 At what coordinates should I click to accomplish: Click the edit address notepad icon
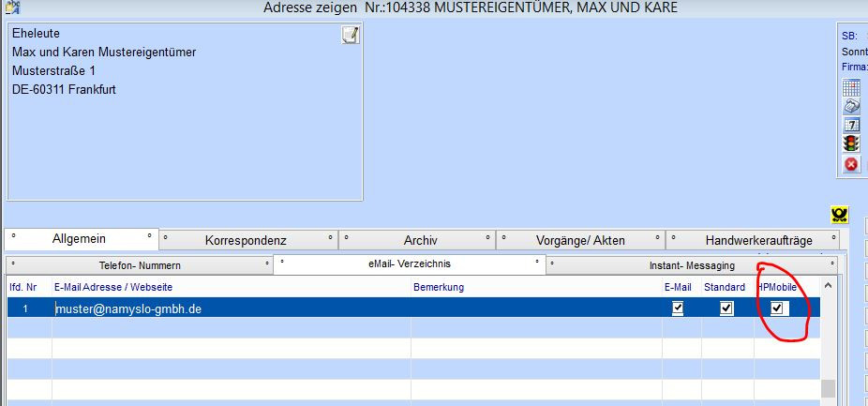350,36
